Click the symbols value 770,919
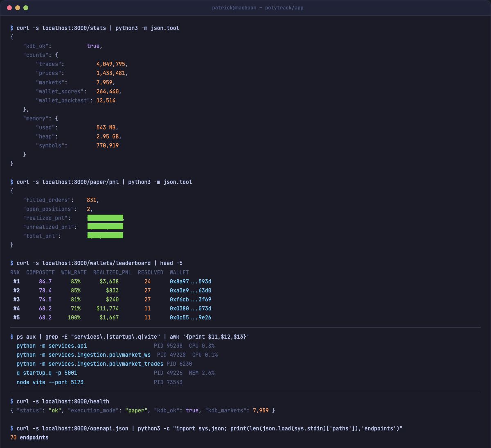Image resolution: width=491 pixels, height=448 pixels. point(108,145)
